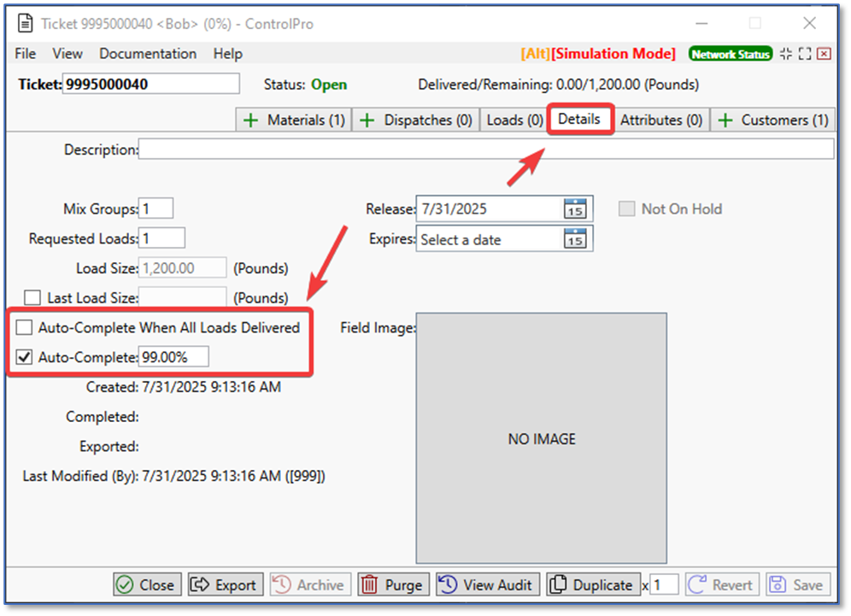The width and height of the screenshot is (851, 616).
Task: Open the Documentation menu
Action: [148, 54]
